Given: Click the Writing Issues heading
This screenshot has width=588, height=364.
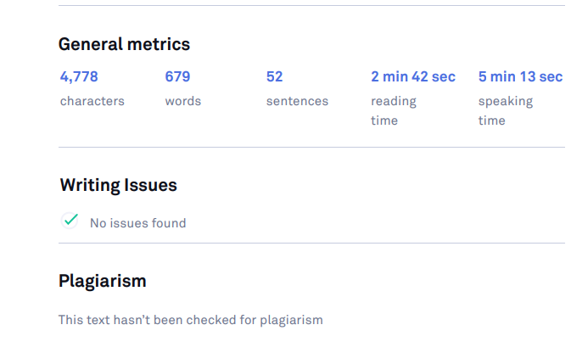Looking at the screenshot, I should click(119, 185).
